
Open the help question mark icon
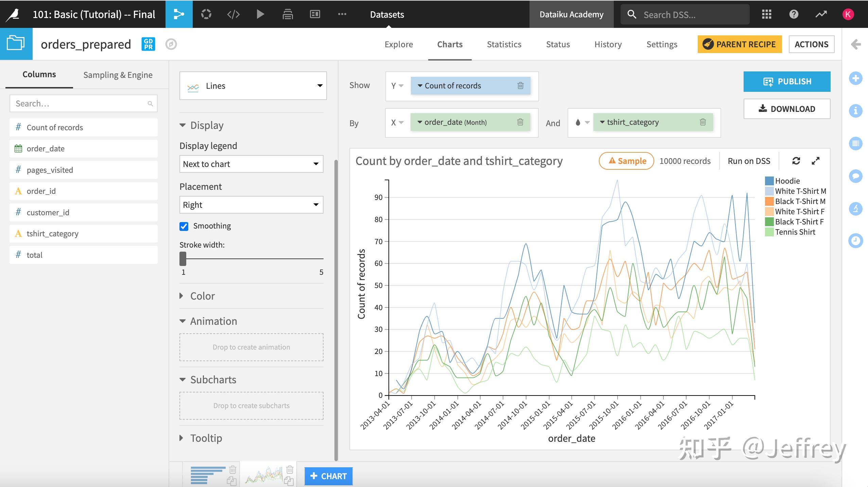tap(794, 14)
